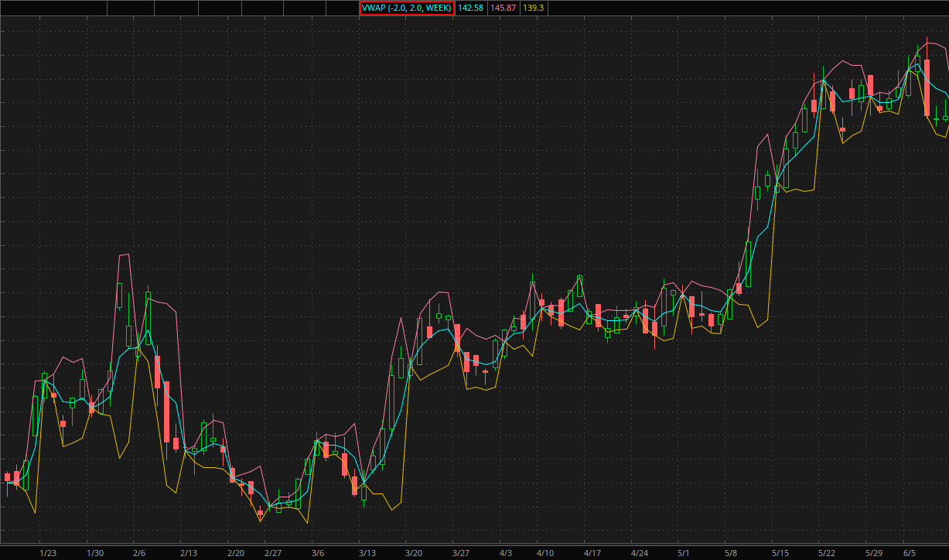This screenshot has width=949, height=560.
Task: Click the 2/6 date label on time axis
Action: tap(139, 553)
